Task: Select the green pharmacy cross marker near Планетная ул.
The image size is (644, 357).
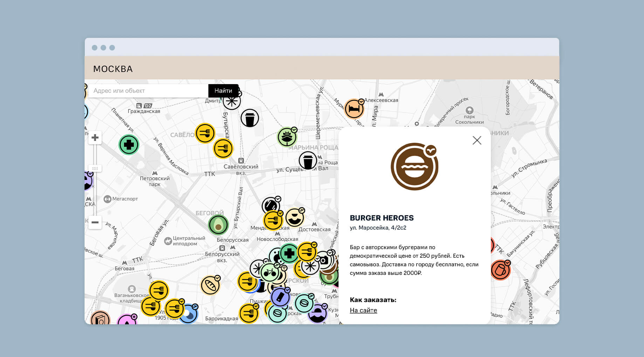Action: point(129,144)
